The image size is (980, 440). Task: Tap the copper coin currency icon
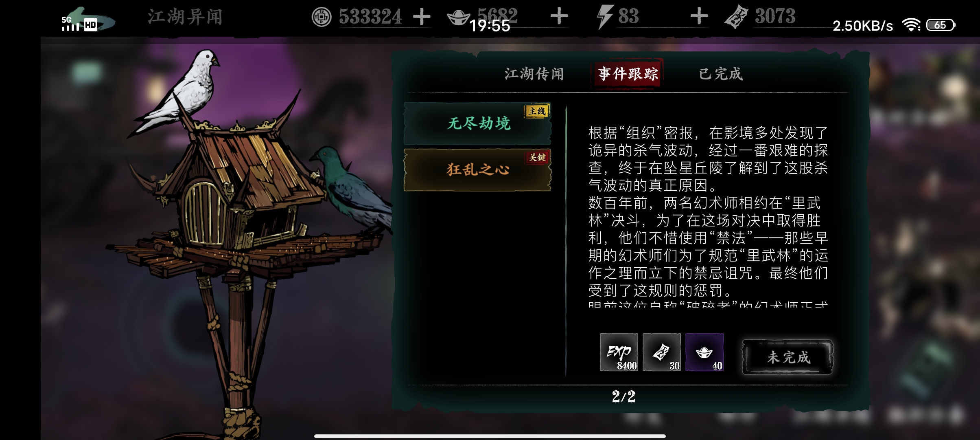tap(322, 17)
